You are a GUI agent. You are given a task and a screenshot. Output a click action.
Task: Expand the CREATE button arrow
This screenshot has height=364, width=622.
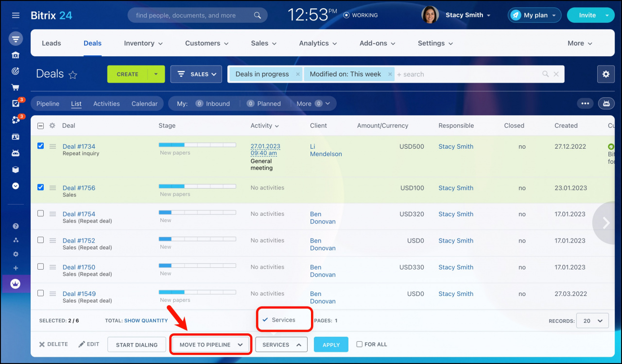156,74
